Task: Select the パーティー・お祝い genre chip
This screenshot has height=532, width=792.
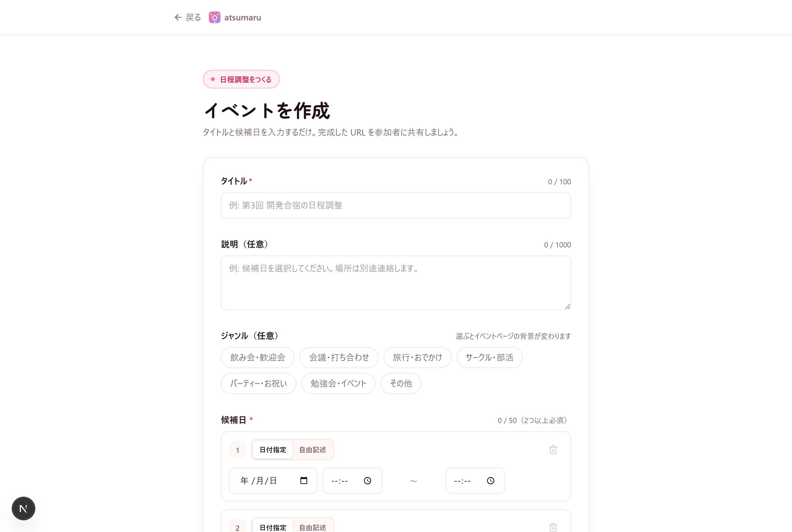Action: pyautogui.click(x=258, y=384)
